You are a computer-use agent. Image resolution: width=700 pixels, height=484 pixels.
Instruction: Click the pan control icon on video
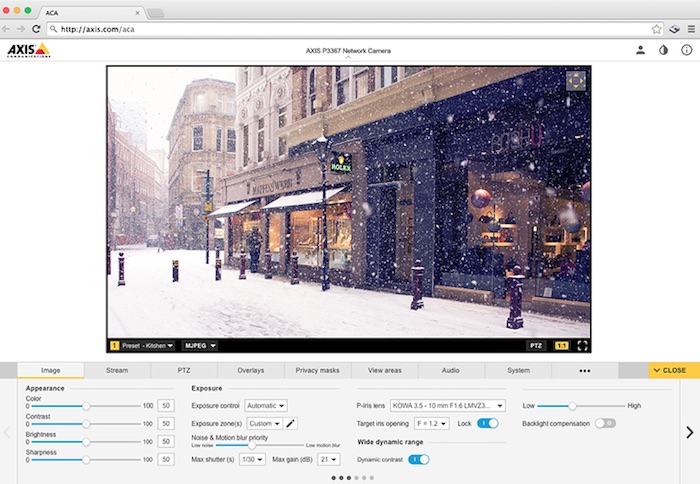576,81
